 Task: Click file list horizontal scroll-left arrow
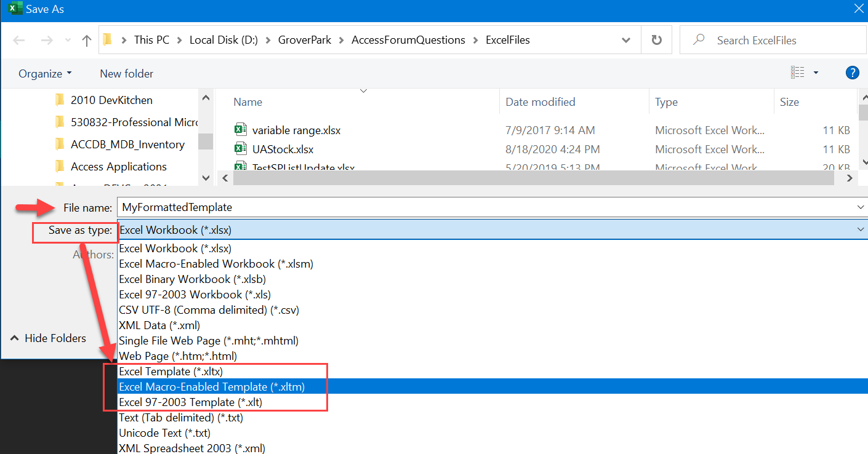[x=224, y=178]
